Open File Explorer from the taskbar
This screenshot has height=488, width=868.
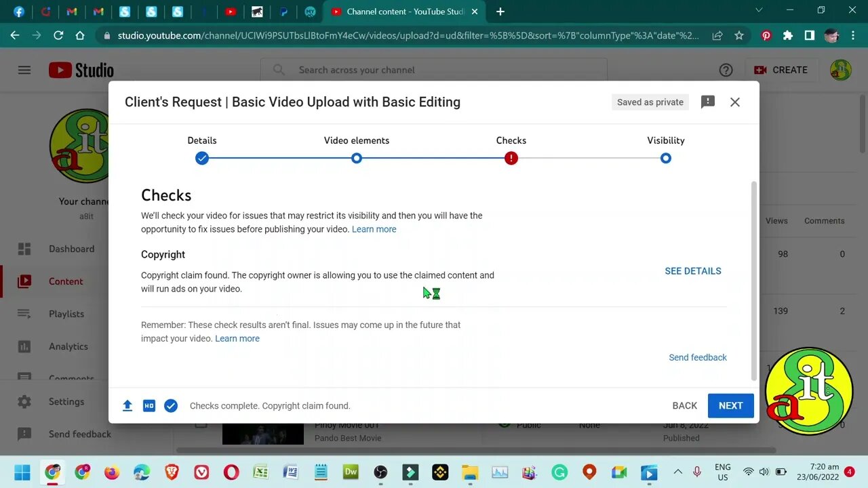point(470,472)
